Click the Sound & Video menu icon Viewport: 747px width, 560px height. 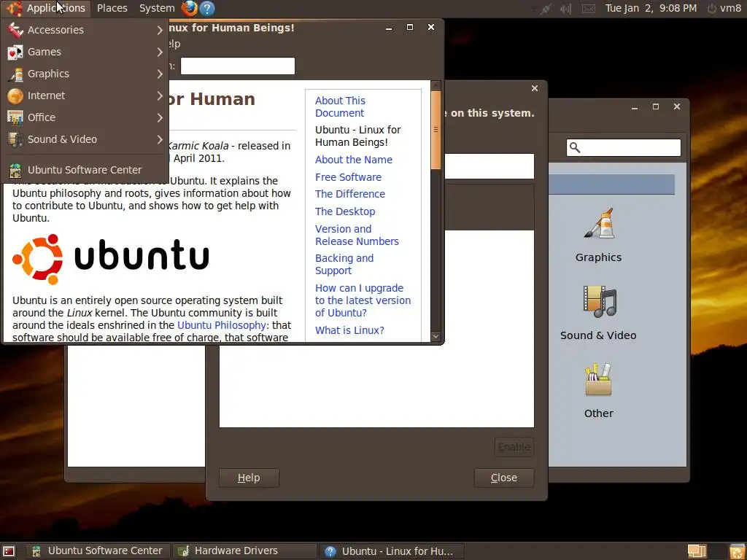[x=15, y=139]
